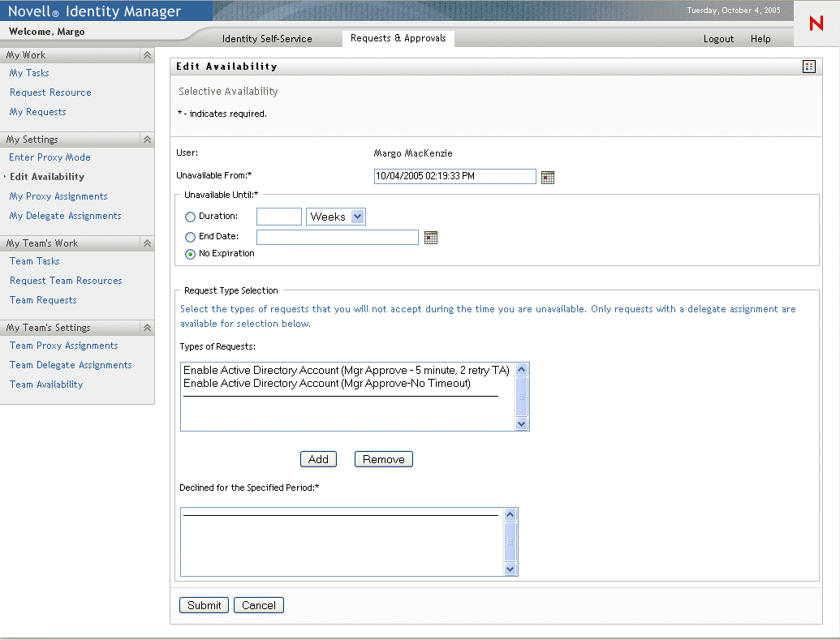The height and width of the screenshot is (640, 840).
Task: Select the Duration radio button
Action: [x=190, y=217]
